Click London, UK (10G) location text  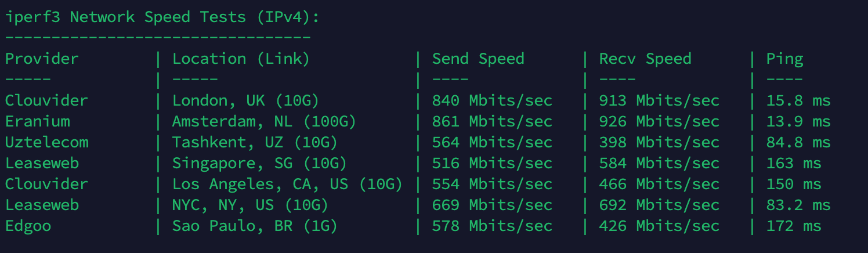pyautogui.click(x=245, y=100)
